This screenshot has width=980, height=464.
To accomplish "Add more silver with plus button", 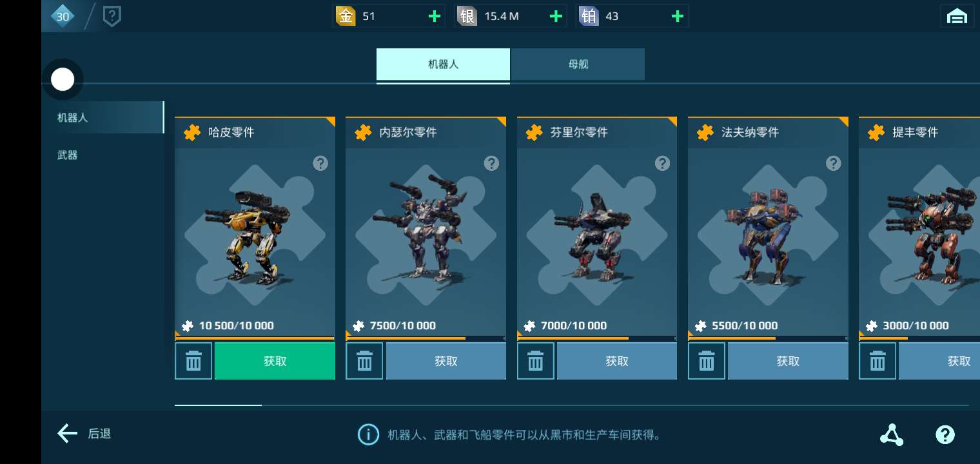I will click(x=556, y=16).
